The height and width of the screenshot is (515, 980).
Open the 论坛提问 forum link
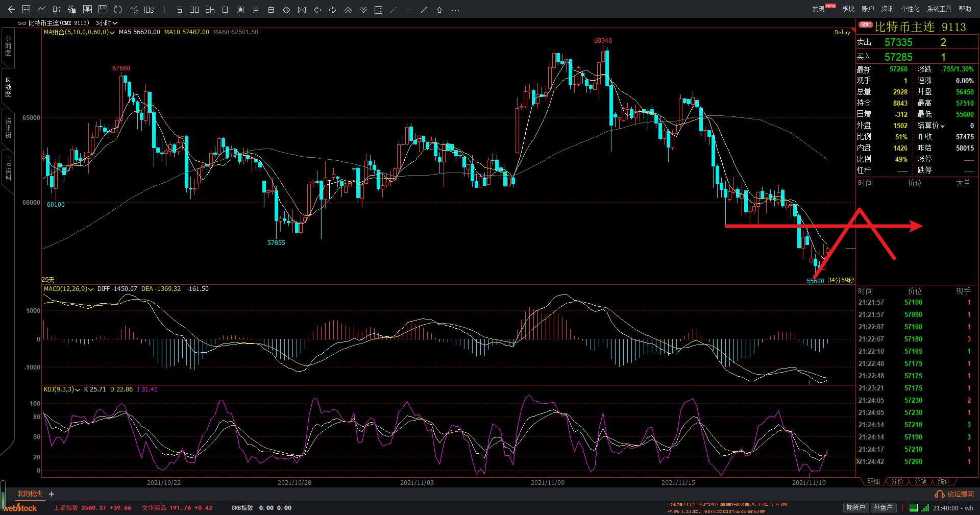[954, 494]
